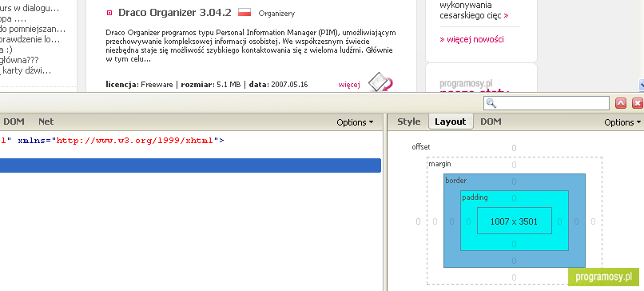Close the Firebug panel with red X
The image size is (644, 291).
pos(638,103)
